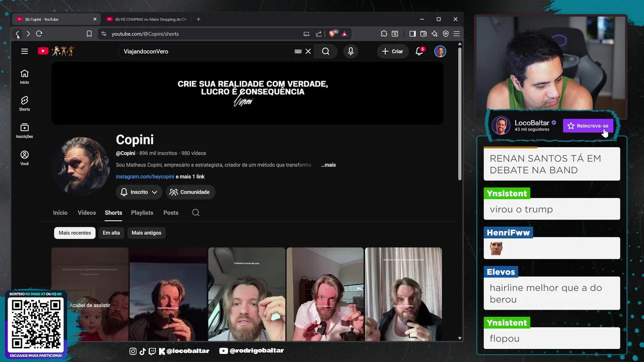Image resolution: width=644 pixels, height=362 pixels.
Task: Open the account avatar menu
Action: [440, 51]
